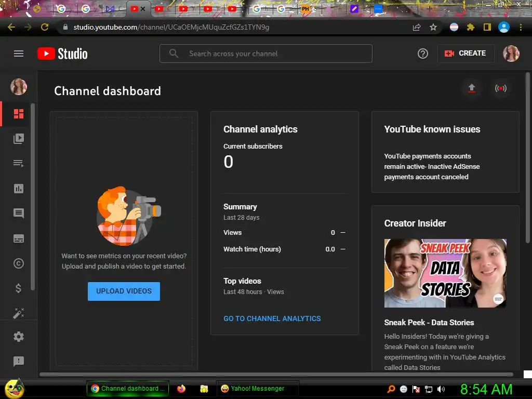Toggle the browser side panel icon
The height and width of the screenshot is (399, 532).
487,27
